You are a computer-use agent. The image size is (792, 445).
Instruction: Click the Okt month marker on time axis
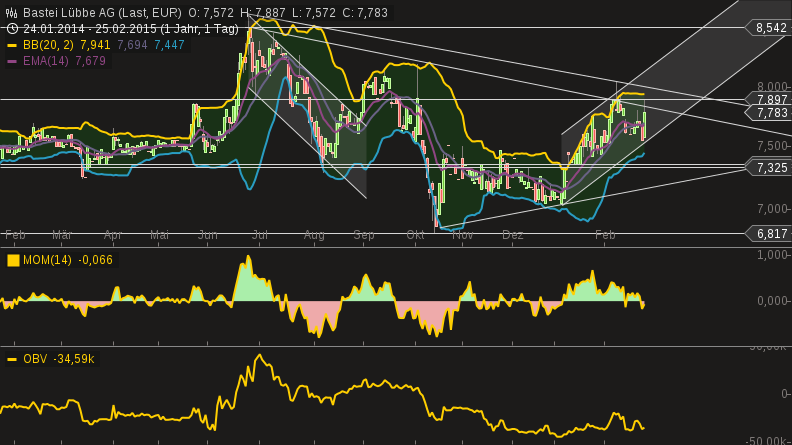click(x=415, y=234)
